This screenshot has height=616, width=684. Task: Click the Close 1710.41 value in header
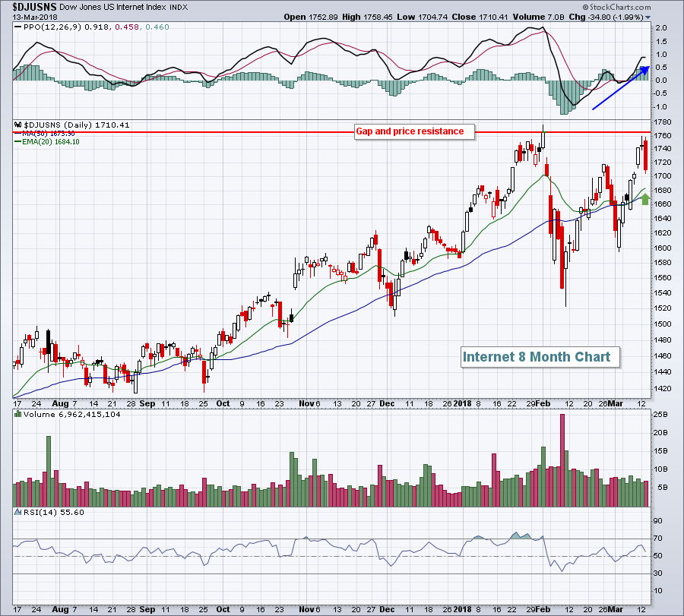tap(480, 17)
